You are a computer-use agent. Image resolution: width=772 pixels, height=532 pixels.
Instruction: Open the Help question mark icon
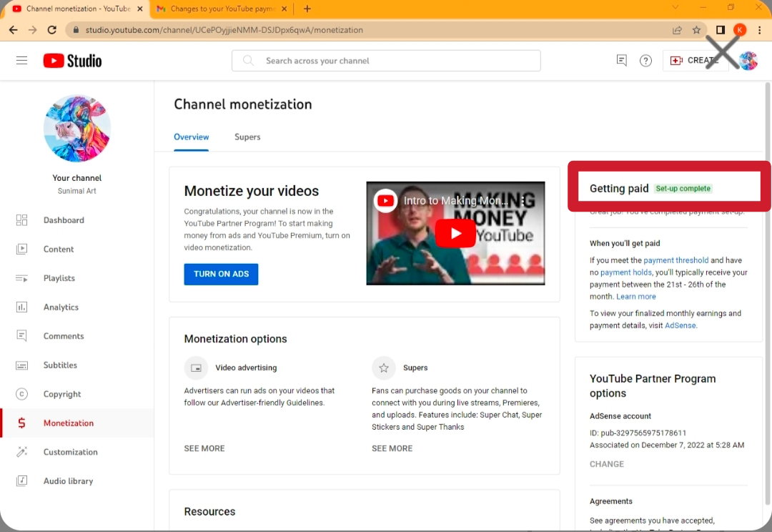645,61
